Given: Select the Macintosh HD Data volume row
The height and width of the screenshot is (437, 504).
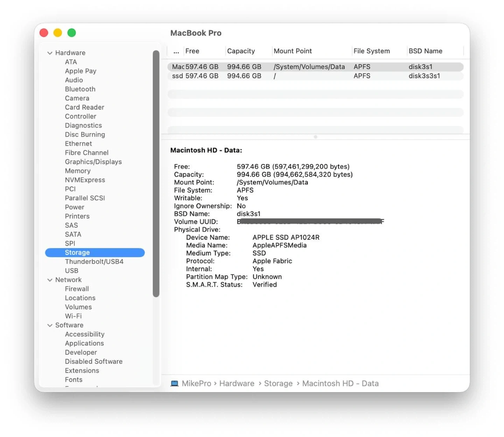Looking at the screenshot, I should tap(315, 67).
